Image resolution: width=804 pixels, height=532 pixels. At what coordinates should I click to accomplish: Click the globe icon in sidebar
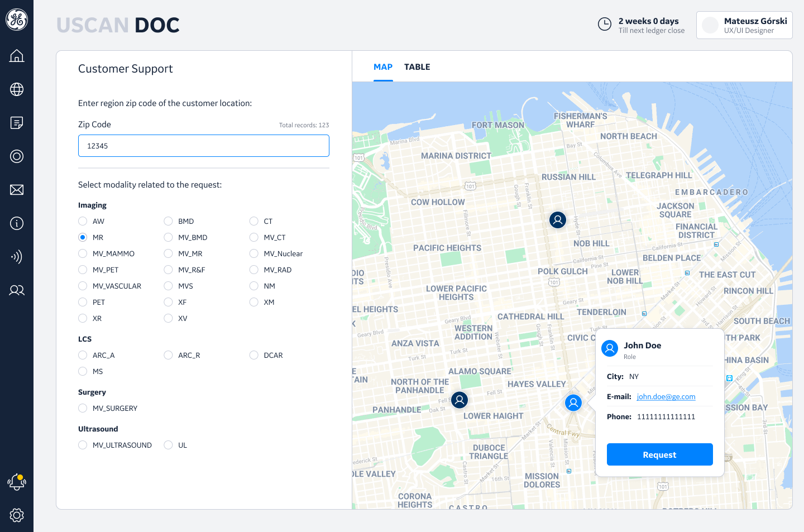(x=17, y=89)
